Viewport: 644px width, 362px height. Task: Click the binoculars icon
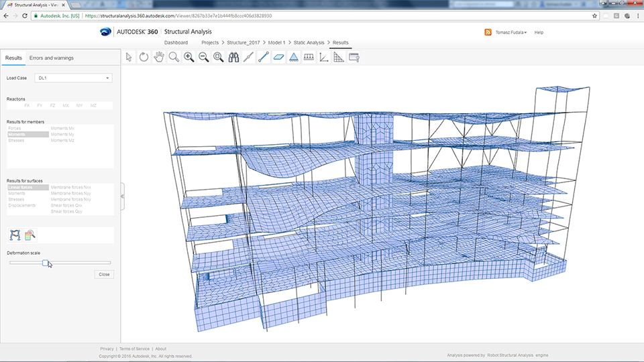[x=233, y=58]
